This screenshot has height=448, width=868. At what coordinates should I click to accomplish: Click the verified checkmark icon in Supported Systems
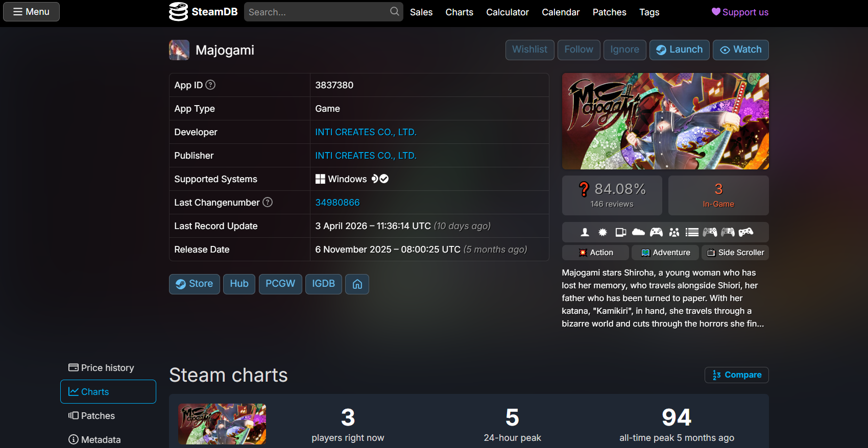pyautogui.click(x=384, y=179)
